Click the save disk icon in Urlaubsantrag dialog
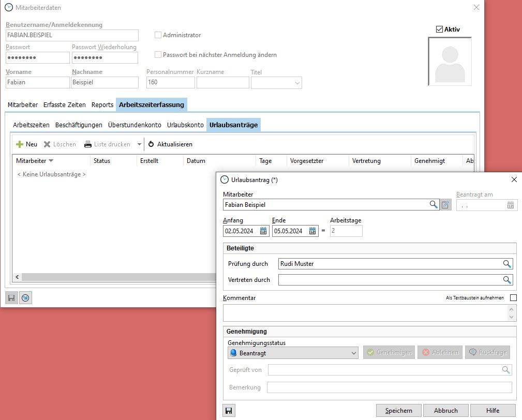Image resolution: width=522 pixels, height=420 pixels. tap(228, 411)
